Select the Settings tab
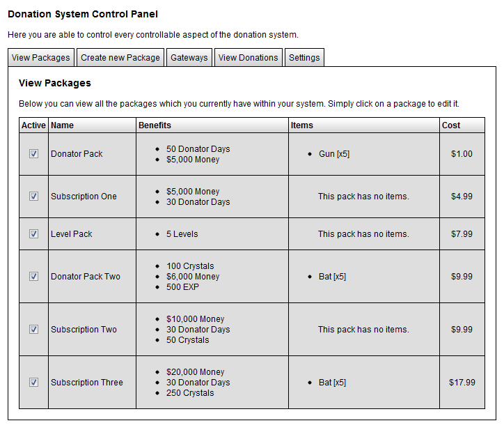Image resolution: width=504 pixels, height=430 pixels. coord(304,58)
